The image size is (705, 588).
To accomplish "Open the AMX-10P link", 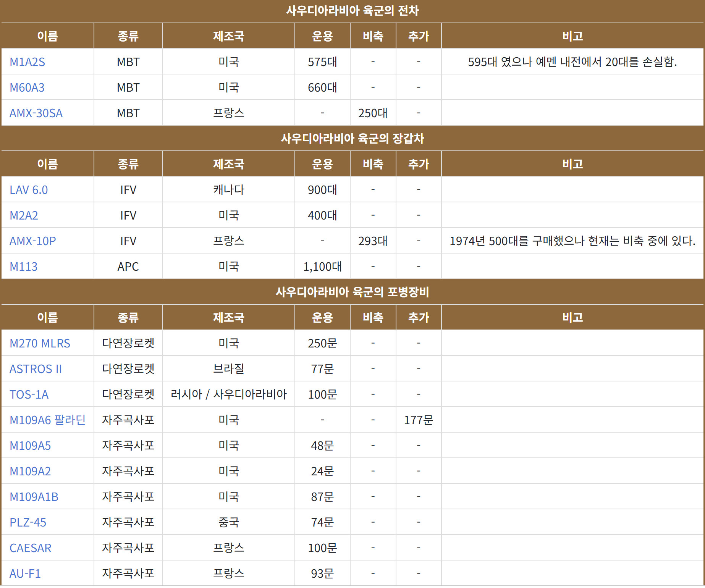I will click(32, 241).
